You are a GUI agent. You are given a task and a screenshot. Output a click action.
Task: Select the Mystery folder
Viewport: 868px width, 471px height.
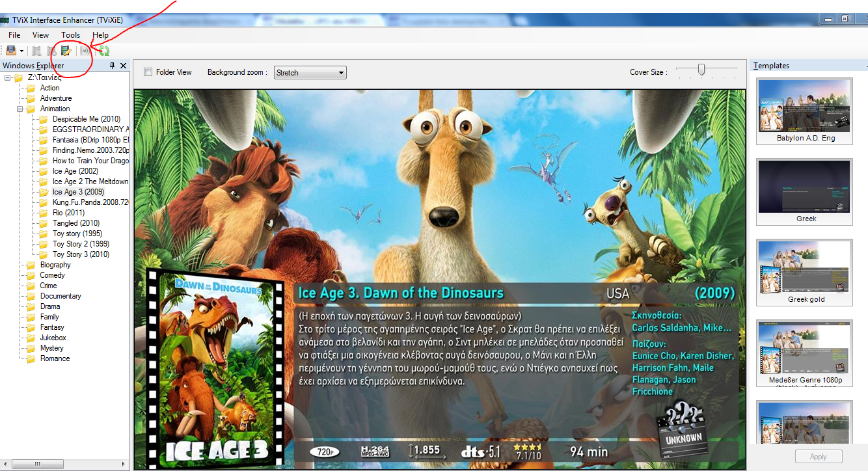tap(51, 348)
